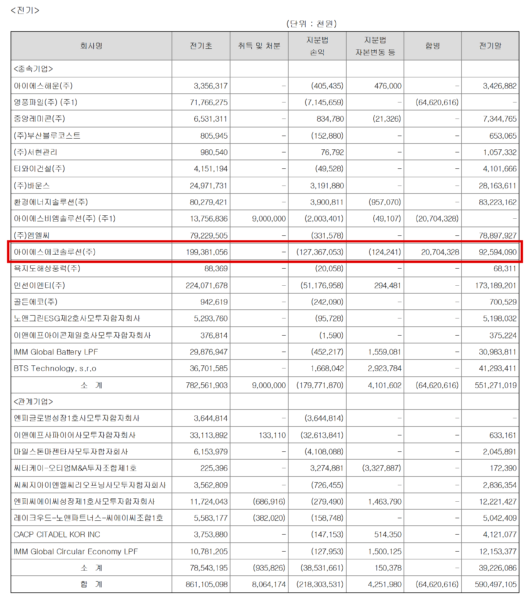
Task: Click the <관계기업> section label
Action: [33, 401]
